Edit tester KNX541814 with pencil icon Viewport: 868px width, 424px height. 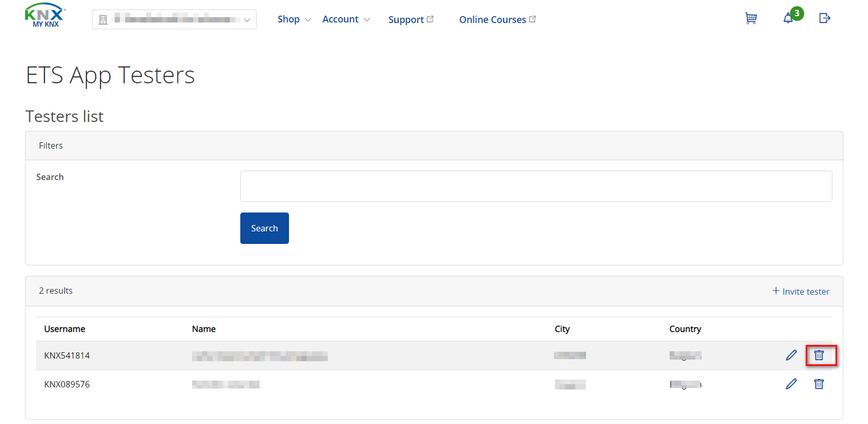[x=791, y=355]
